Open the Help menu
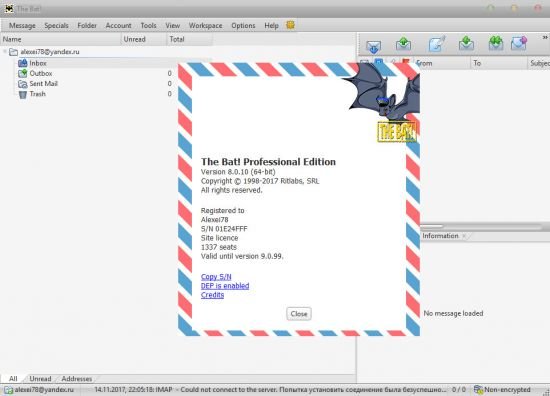Image resolution: width=550 pixels, height=396 pixels. [271, 26]
